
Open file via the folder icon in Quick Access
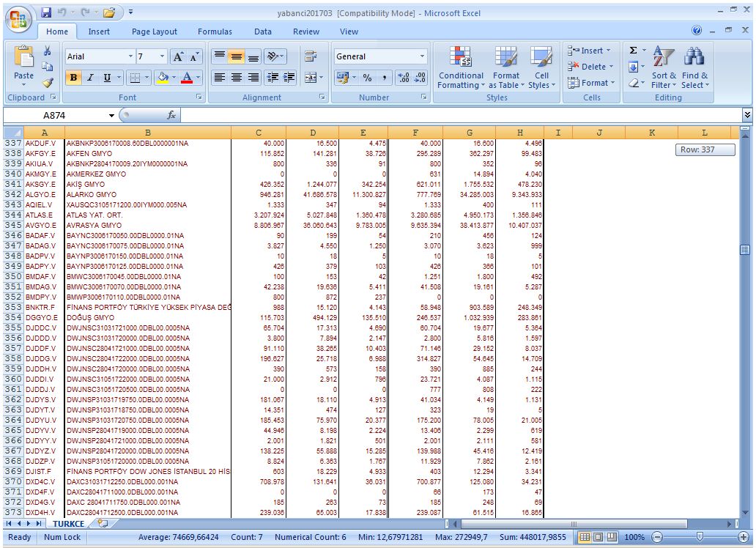(109, 12)
